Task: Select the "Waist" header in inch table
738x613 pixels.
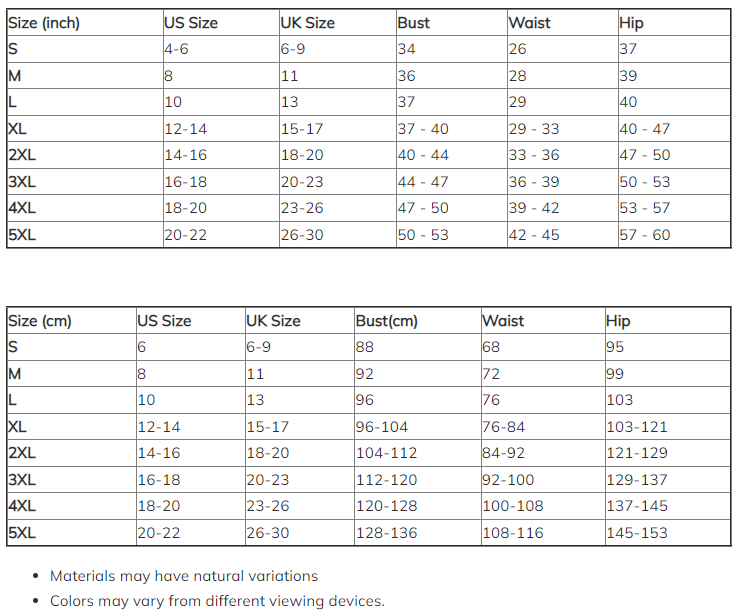Action: [530, 23]
